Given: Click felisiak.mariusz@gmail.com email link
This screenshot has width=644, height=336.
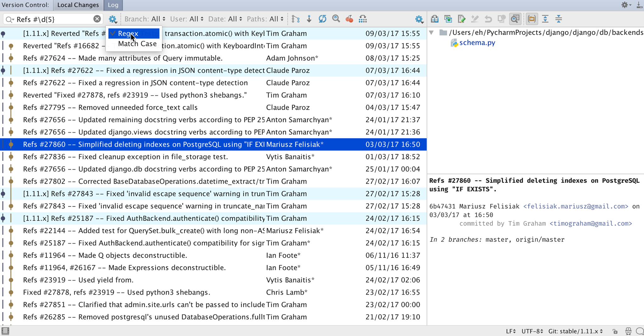Looking at the screenshot, I should [576, 206].
